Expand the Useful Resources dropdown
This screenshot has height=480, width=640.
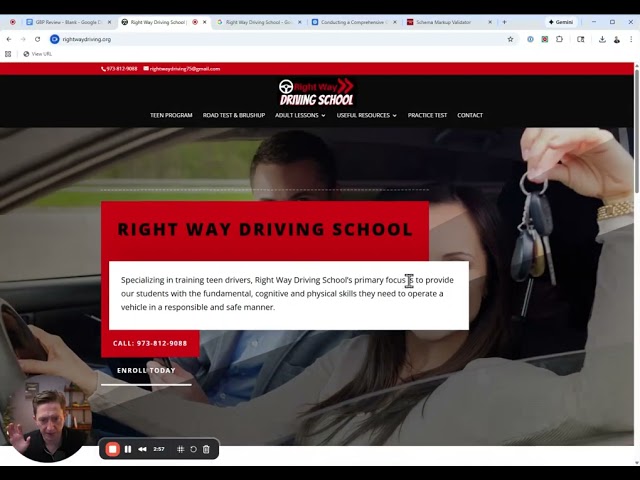pyautogui.click(x=367, y=115)
